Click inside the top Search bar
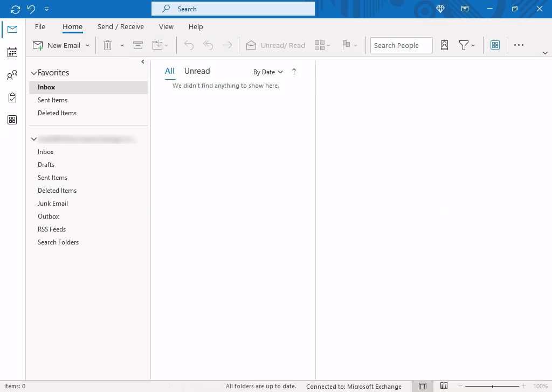 pos(232,9)
